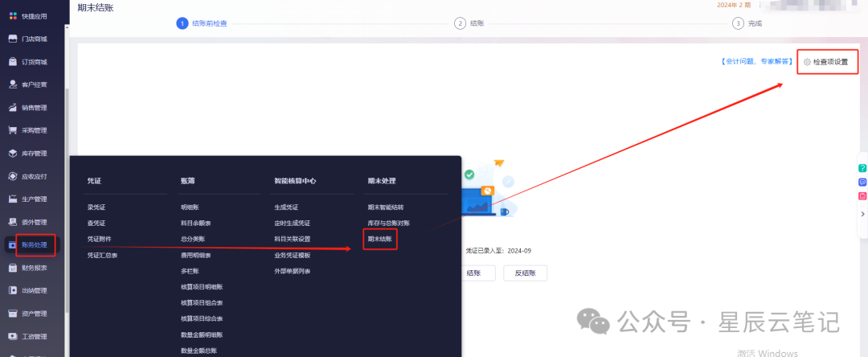Image resolution: width=868 pixels, height=357 pixels.
Task: Select 期末结账 menu entry
Action: (x=379, y=239)
